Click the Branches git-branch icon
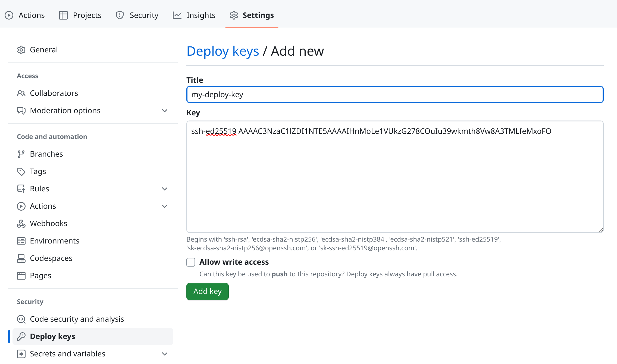Screen dimensions: 617x364 (21, 154)
